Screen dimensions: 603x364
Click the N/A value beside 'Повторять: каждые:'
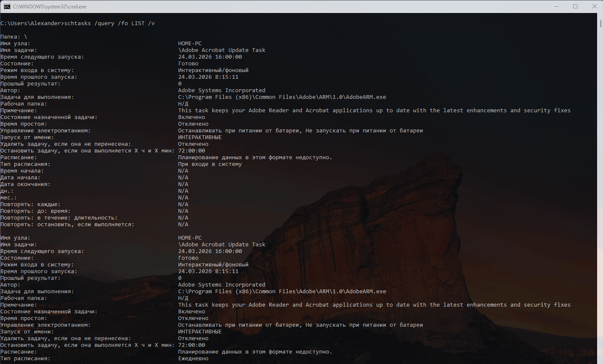[183, 204]
